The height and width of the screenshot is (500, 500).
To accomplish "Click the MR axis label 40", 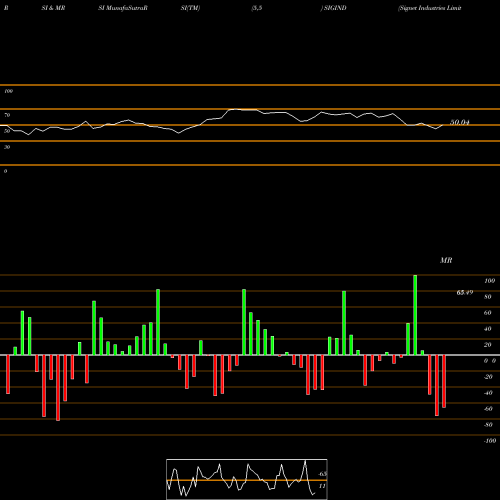I will coord(488,329).
